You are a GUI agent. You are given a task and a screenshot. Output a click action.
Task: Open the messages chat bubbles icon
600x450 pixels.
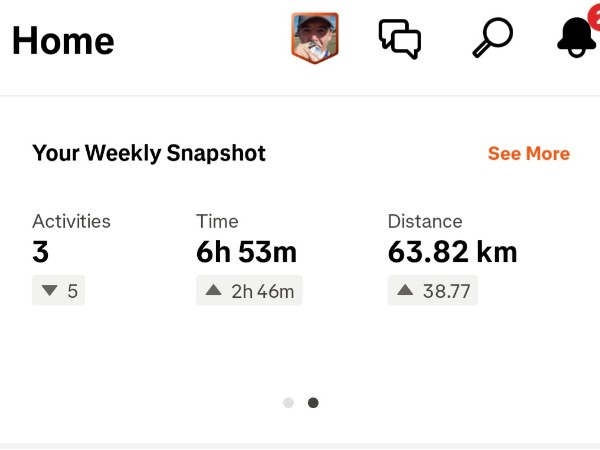coord(400,39)
